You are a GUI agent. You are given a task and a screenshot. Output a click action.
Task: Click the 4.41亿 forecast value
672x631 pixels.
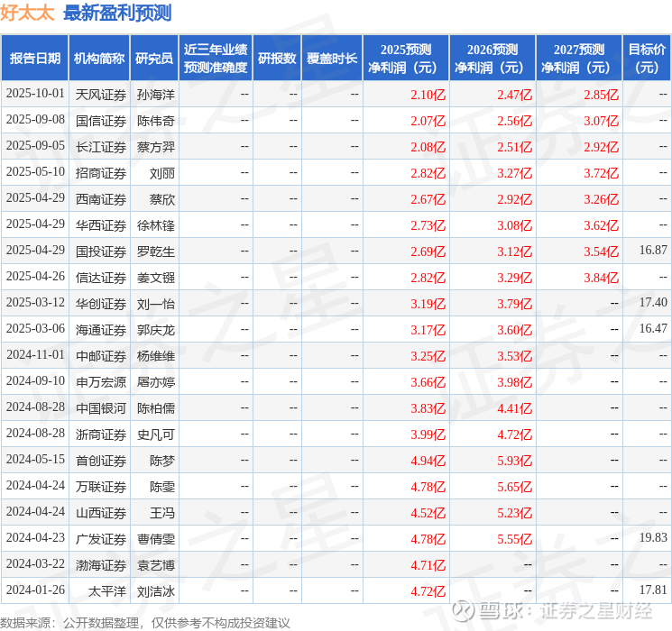[x=515, y=408]
